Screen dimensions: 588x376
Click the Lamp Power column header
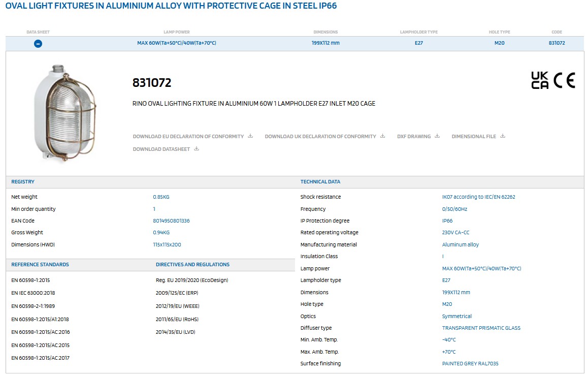[x=177, y=32]
